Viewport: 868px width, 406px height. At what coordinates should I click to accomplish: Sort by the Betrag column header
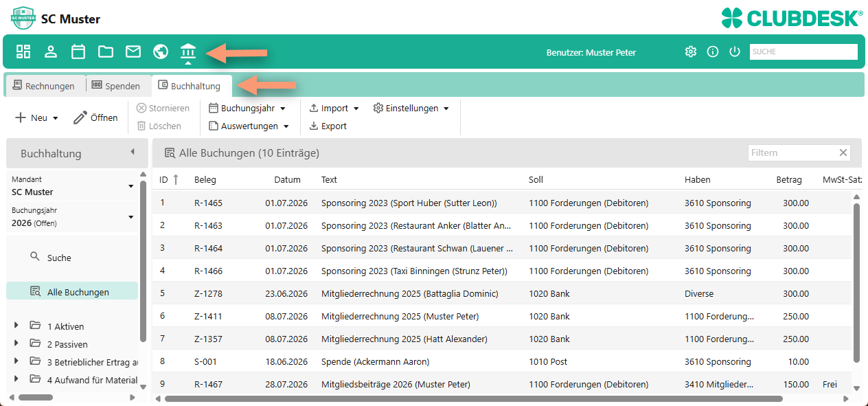pos(789,179)
